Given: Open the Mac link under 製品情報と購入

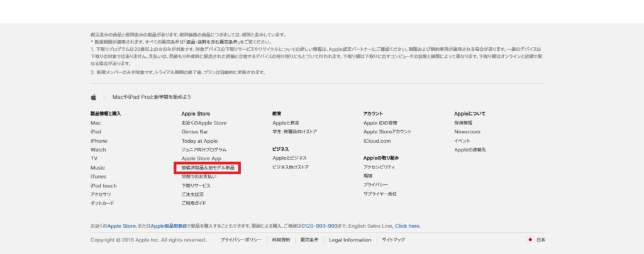Looking at the screenshot, I should (96, 123).
